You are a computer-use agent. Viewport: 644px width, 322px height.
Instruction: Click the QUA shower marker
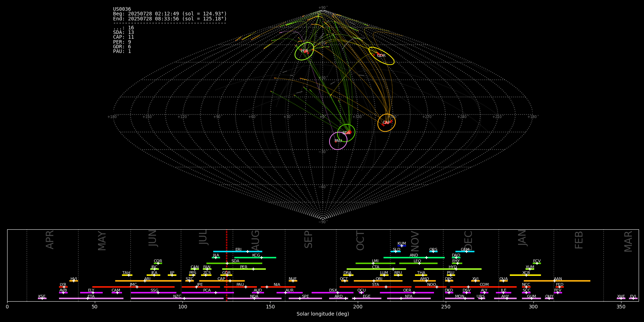pos(503,281)
